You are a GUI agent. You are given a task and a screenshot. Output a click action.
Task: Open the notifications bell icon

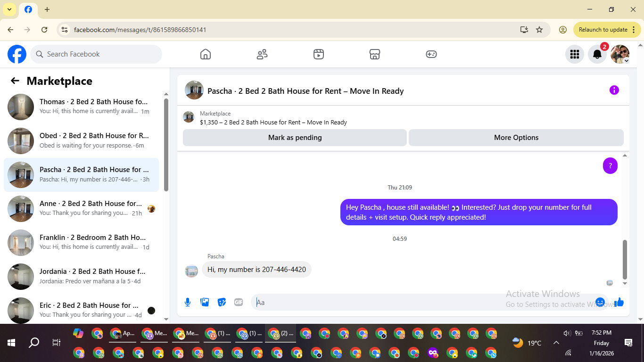pos(597,54)
